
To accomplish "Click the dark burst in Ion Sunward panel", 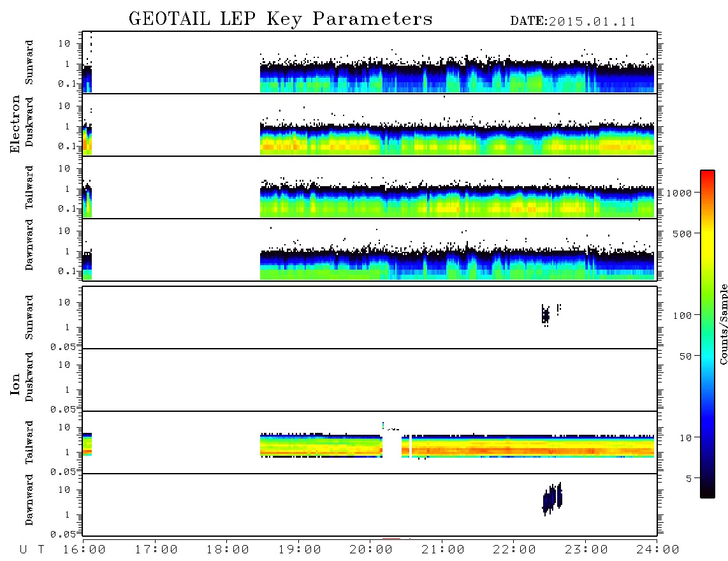I will pos(546,316).
